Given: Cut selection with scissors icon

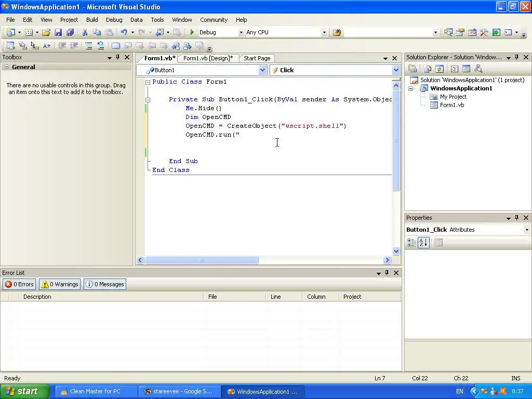Looking at the screenshot, I should click(x=85, y=32).
